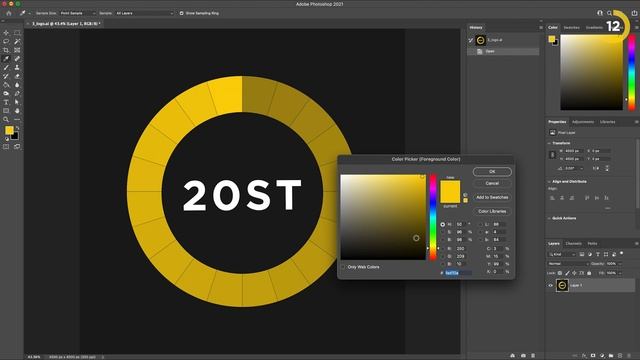Open the Normal blend mode dropdown
Screen dimensions: 640x360
(x=568, y=264)
